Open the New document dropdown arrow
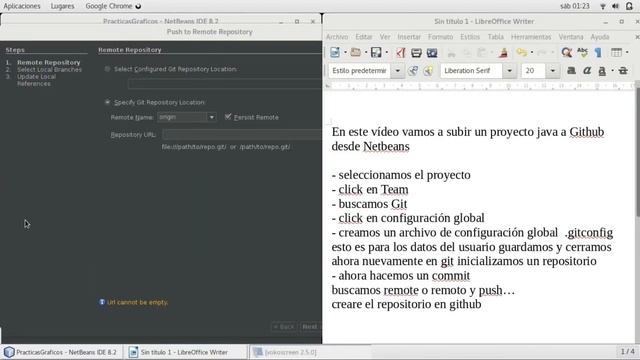The height and width of the screenshot is (360, 640). coord(345,52)
